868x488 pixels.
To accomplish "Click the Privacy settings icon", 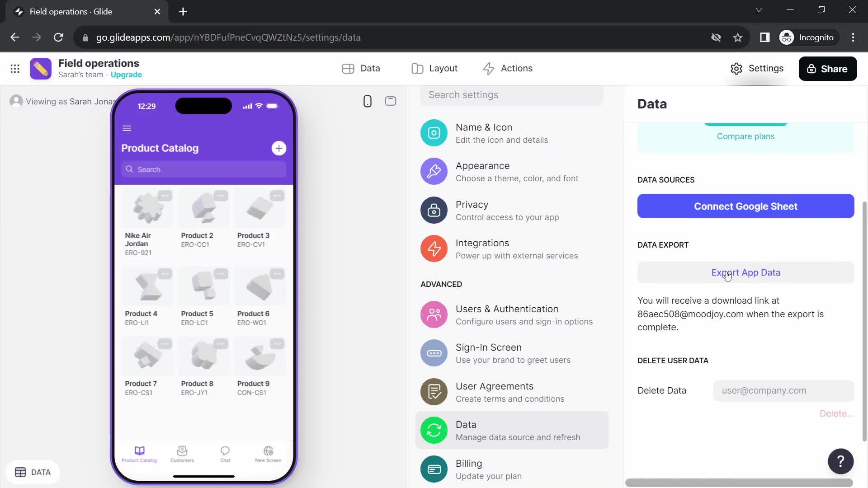I will coord(434,210).
